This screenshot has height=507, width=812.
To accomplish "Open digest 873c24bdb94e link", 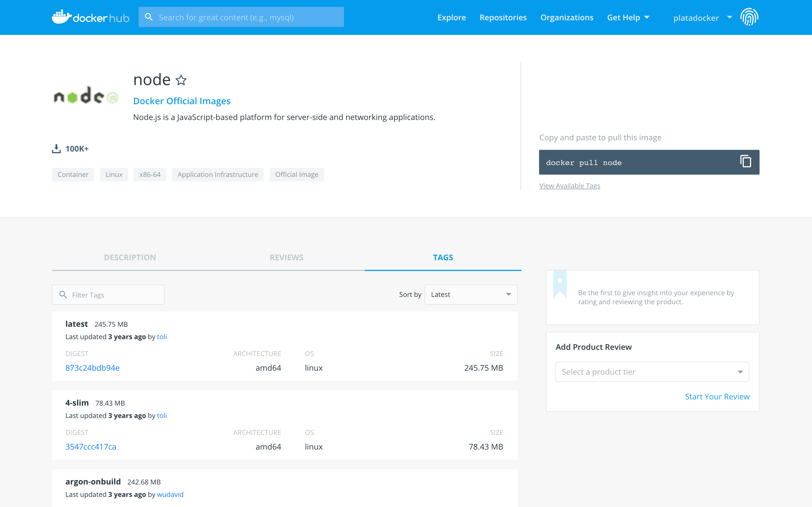I will point(92,368).
